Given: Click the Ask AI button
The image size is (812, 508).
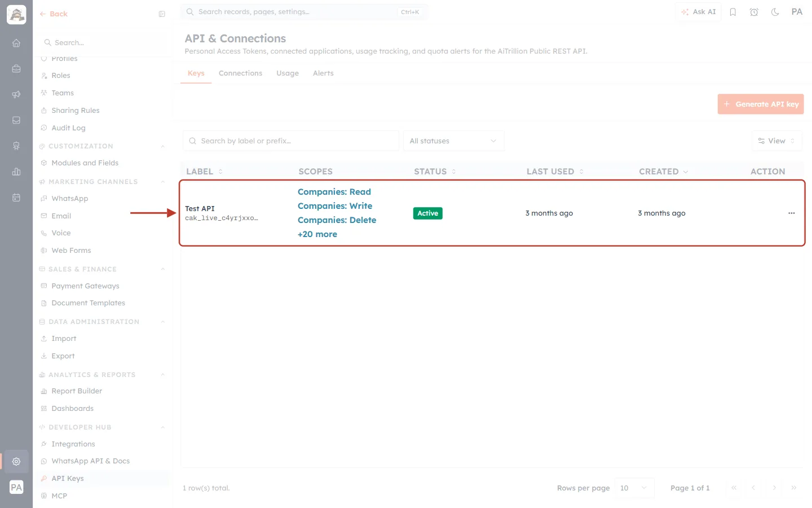Looking at the screenshot, I should [698, 12].
